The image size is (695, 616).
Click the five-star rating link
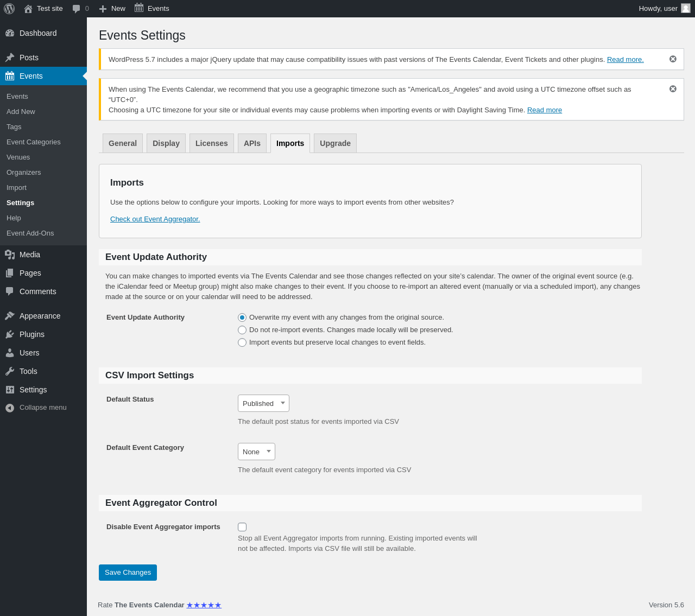tap(204, 605)
